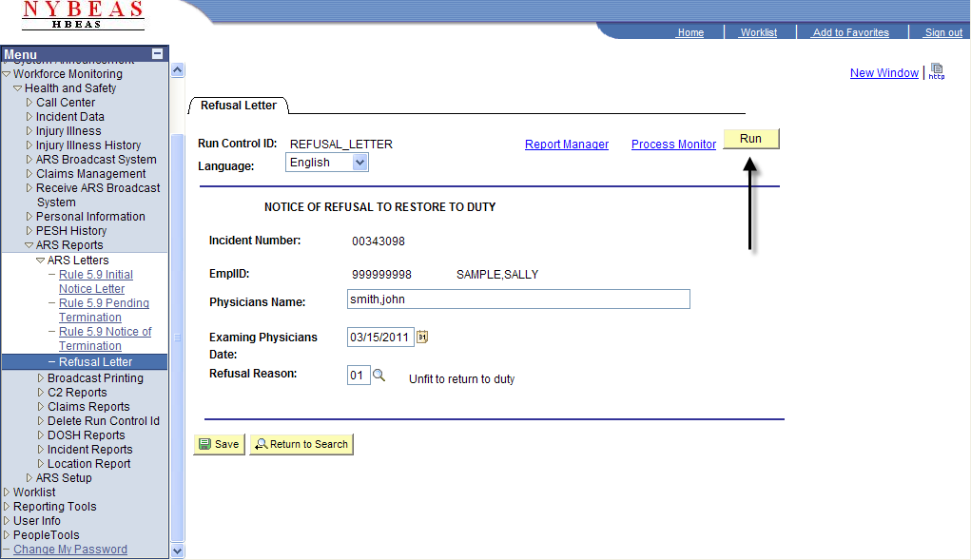Screen dimensions: 971x560
Task: Open Refusal Letter in the menu tree
Action: [95, 362]
